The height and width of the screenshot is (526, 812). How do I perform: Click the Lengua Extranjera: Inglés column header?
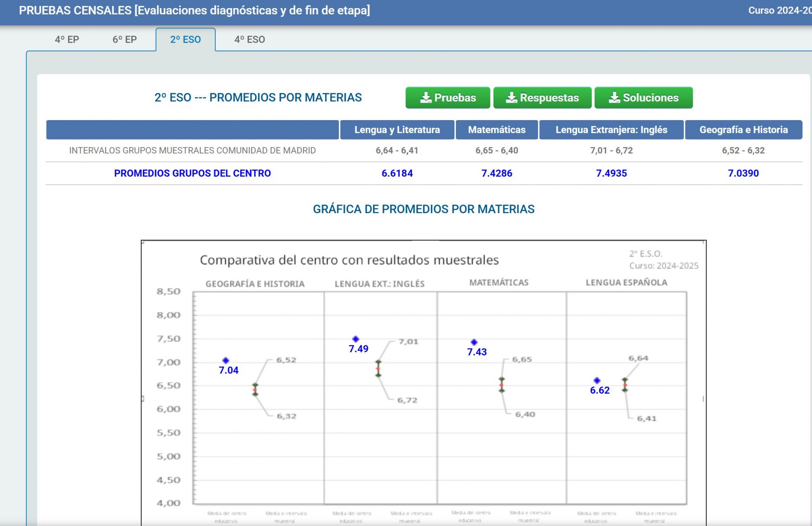click(x=612, y=130)
